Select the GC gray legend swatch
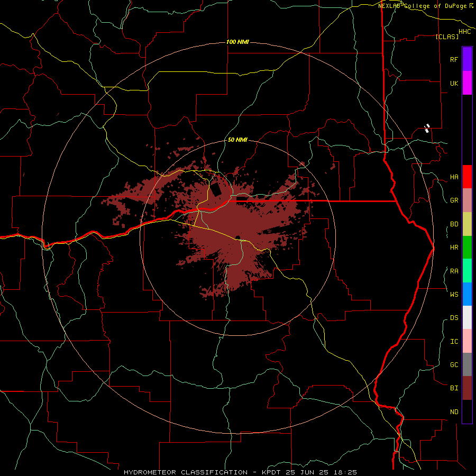The height and width of the screenshot is (476, 476). click(467, 364)
